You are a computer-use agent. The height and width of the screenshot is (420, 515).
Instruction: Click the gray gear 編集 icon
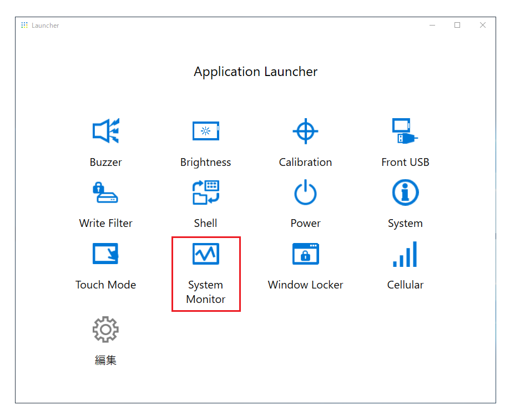tap(105, 330)
